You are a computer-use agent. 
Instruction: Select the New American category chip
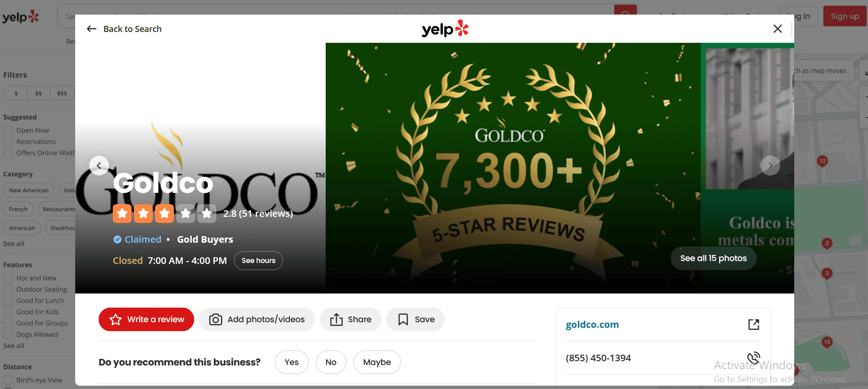coord(29,191)
